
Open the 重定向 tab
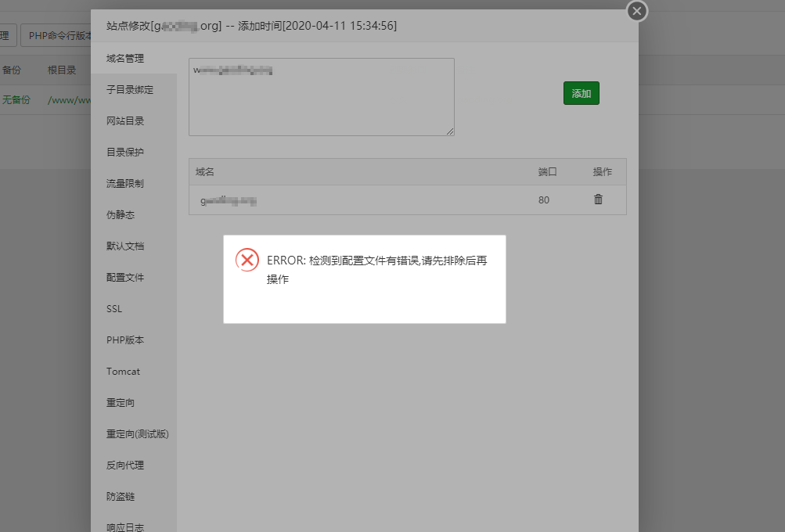click(121, 402)
